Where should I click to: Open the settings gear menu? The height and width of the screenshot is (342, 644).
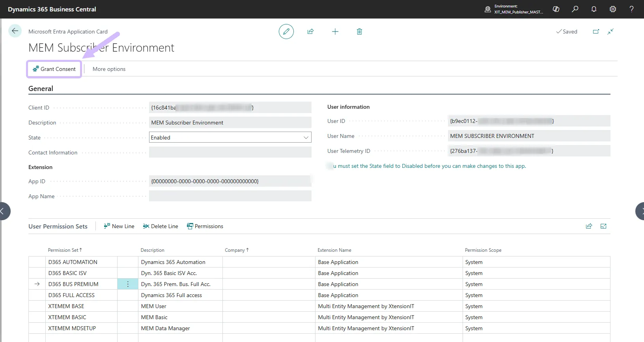point(613,9)
